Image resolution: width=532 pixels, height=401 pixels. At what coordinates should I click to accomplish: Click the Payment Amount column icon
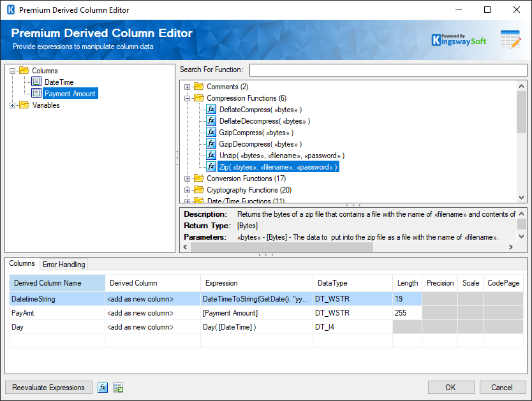coord(36,93)
